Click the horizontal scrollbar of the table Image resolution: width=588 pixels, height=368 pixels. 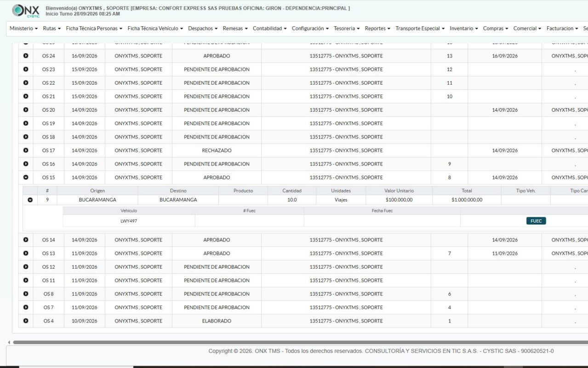click(300, 342)
